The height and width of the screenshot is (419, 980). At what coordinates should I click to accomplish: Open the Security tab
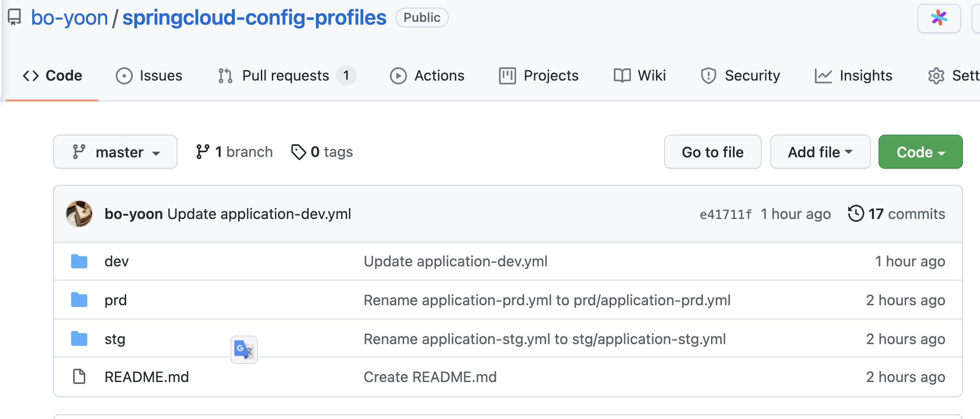(740, 76)
